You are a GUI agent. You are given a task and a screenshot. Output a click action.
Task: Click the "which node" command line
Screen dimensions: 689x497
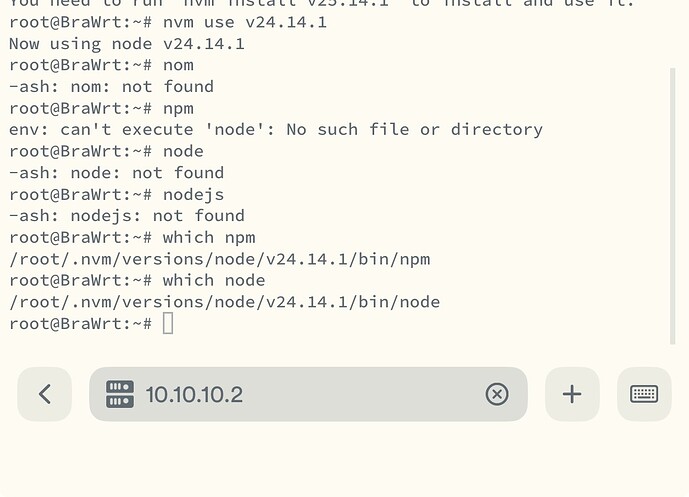click(x=137, y=280)
